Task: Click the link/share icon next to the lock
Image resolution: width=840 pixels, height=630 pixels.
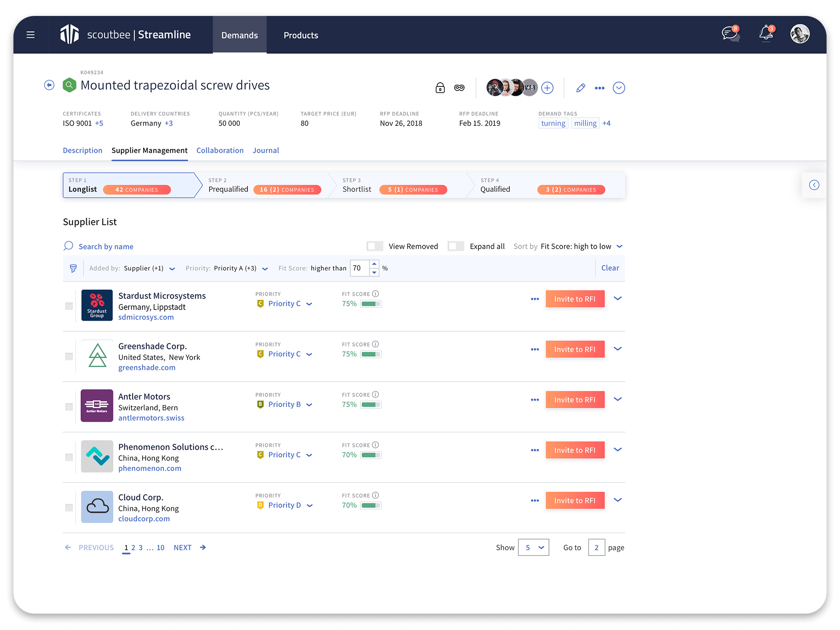Action: tap(459, 88)
